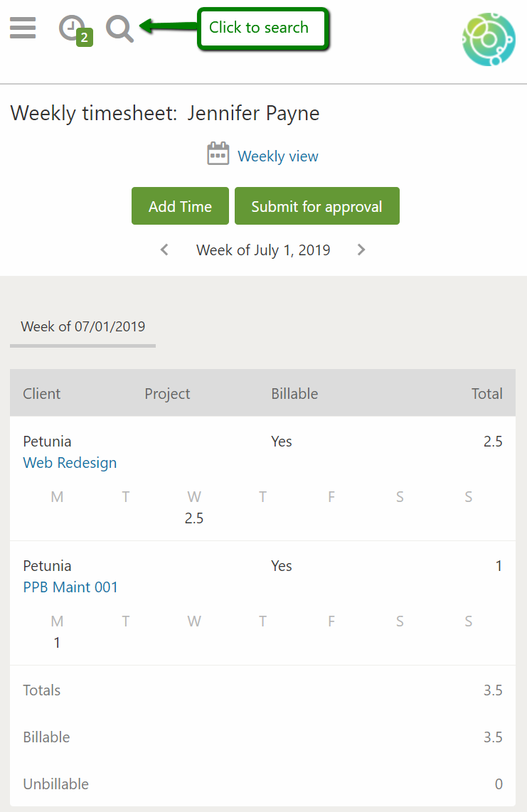Go to the previous week arrow
The image size is (527, 812).
(x=164, y=250)
